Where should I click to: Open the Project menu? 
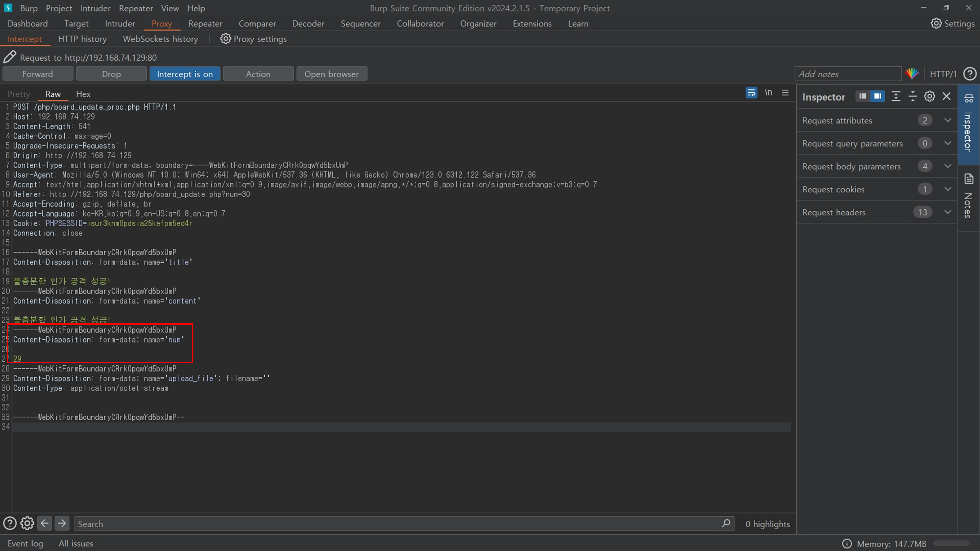click(x=59, y=8)
